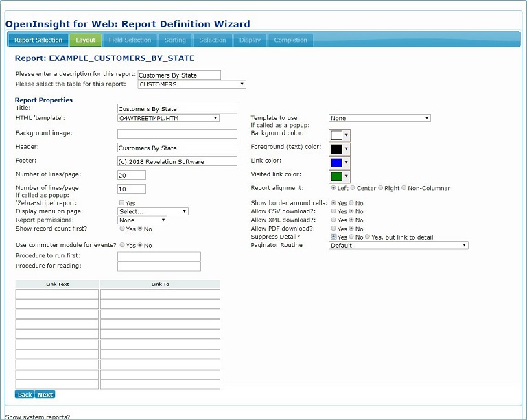Select No for Allow XML download

(351, 220)
